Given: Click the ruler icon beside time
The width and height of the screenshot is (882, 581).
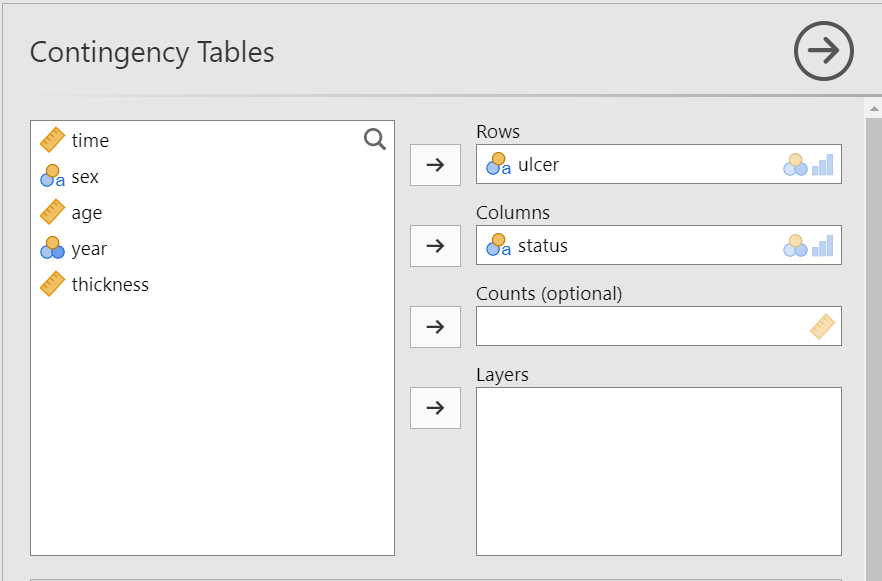Looking at the screenshot, I should [52, 140].
